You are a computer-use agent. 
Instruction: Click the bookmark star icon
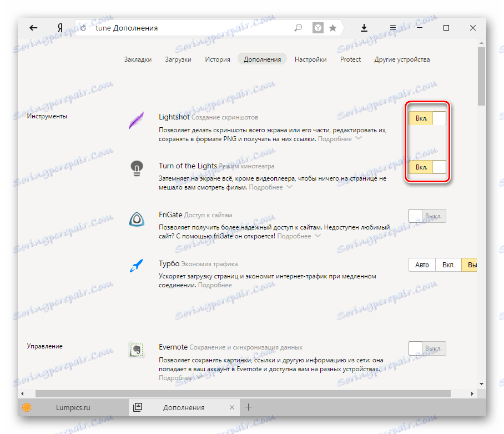pos(332,27)
